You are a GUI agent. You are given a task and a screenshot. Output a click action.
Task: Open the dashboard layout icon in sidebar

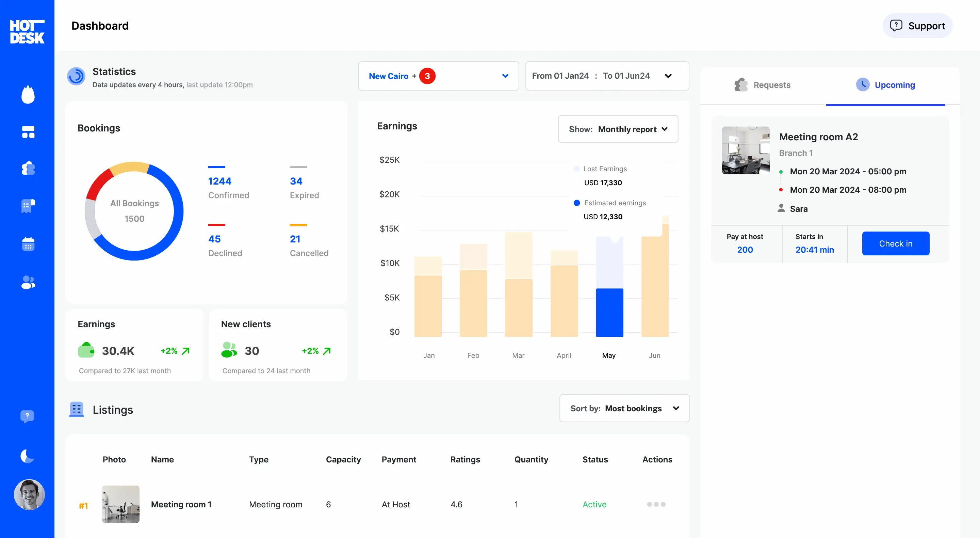(28, 132)
